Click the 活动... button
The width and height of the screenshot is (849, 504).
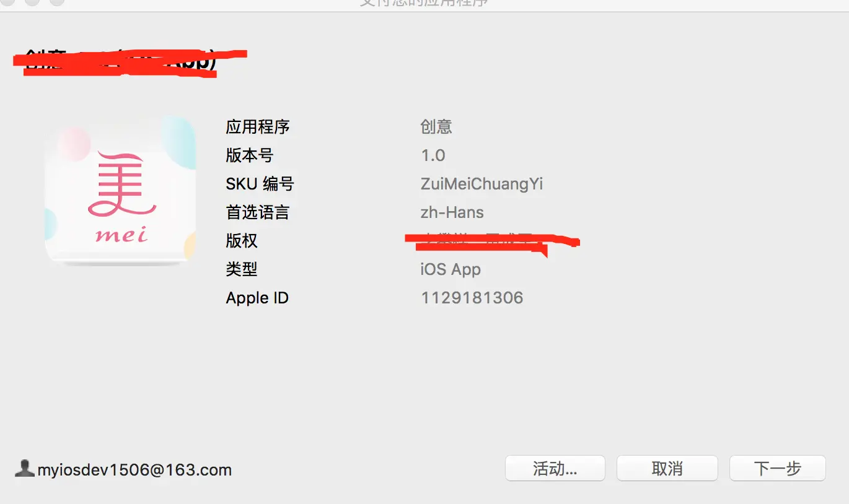555,469
